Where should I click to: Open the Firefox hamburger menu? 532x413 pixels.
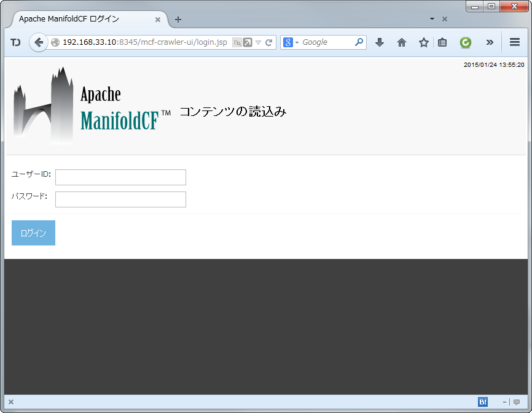click(x=515, y=42)
